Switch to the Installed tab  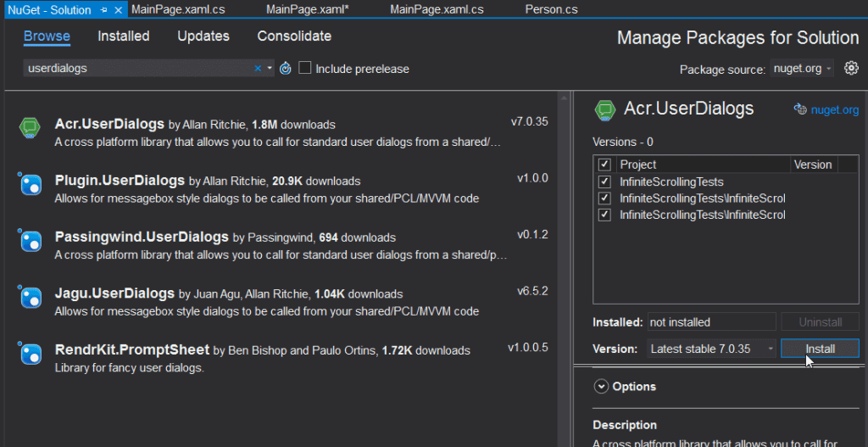tap(124, 36)
